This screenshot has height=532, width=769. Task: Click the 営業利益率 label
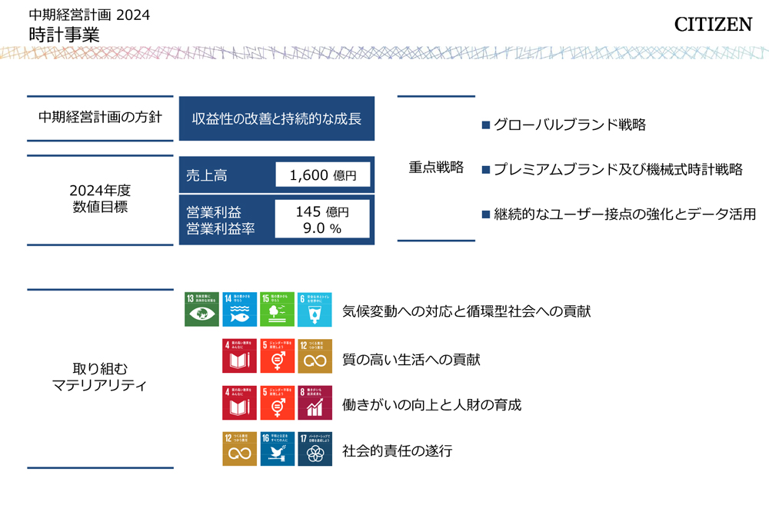[221, 228]
